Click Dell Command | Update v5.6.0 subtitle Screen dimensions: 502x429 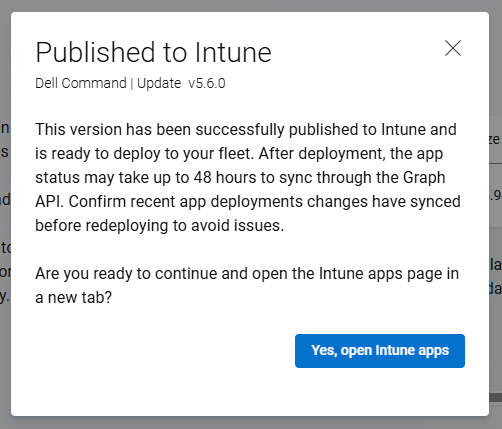130,83
